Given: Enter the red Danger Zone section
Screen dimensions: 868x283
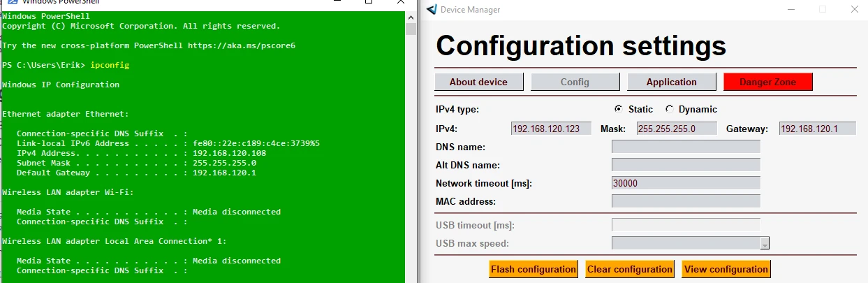Looking at the screenshot, I should point(768,82).
